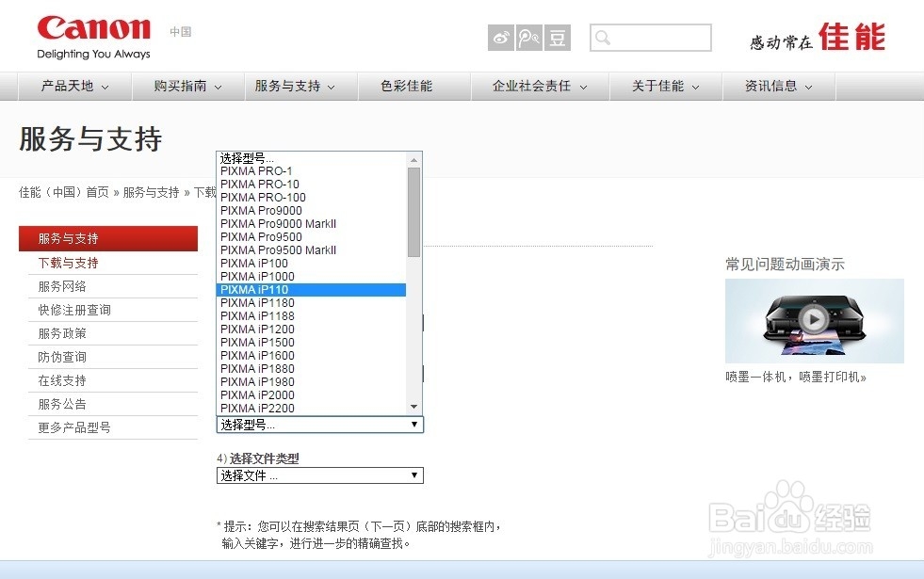Select PIXMA iP1600 option
The image size is (924, 579).
tap(312, 356)
